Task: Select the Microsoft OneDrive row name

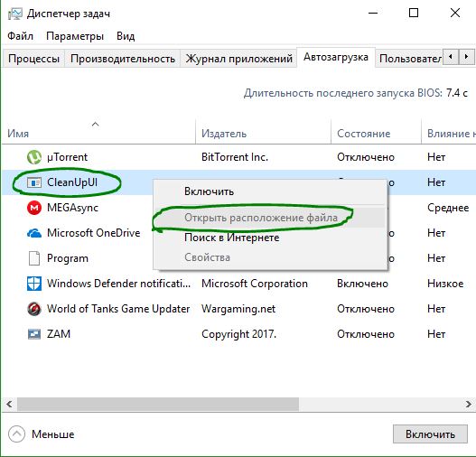Action: (x=94, y=233)
